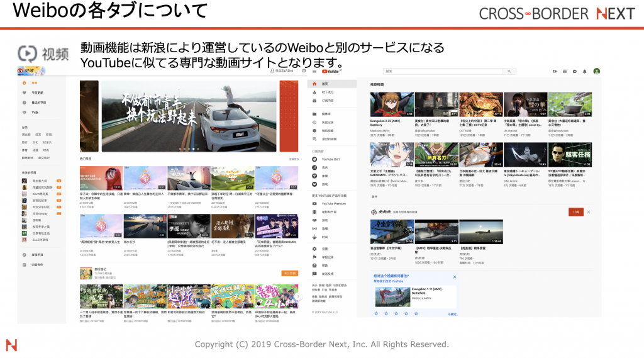
Task: Play the red-hooded woman Weibo video thumbnail
Action: pyautogui.click(x=101, y=179)
